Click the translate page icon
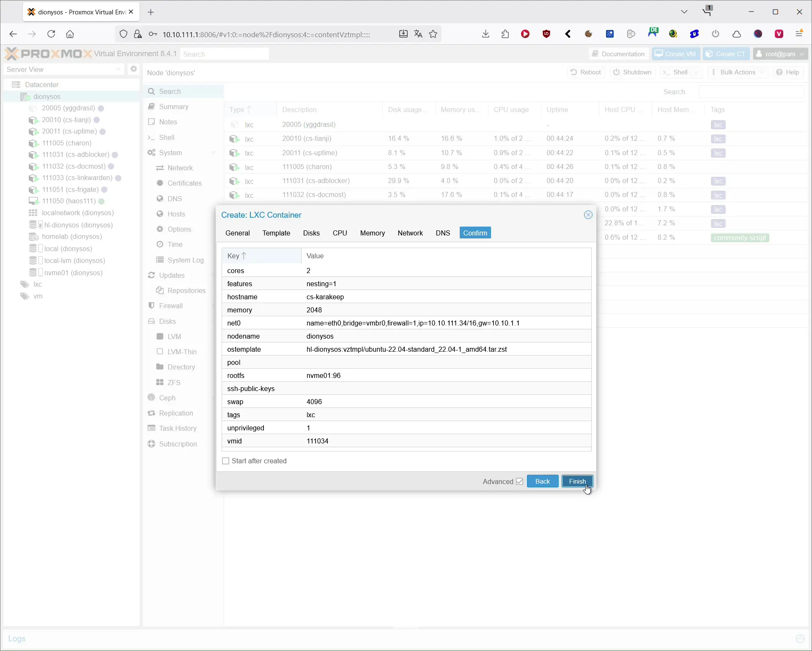 click(418, 34)
